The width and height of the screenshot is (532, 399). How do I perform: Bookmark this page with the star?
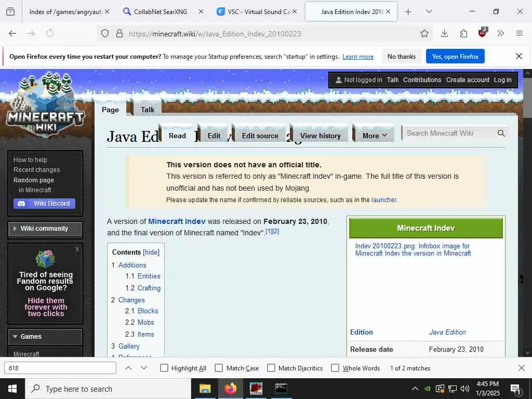(x=424, y=33)
